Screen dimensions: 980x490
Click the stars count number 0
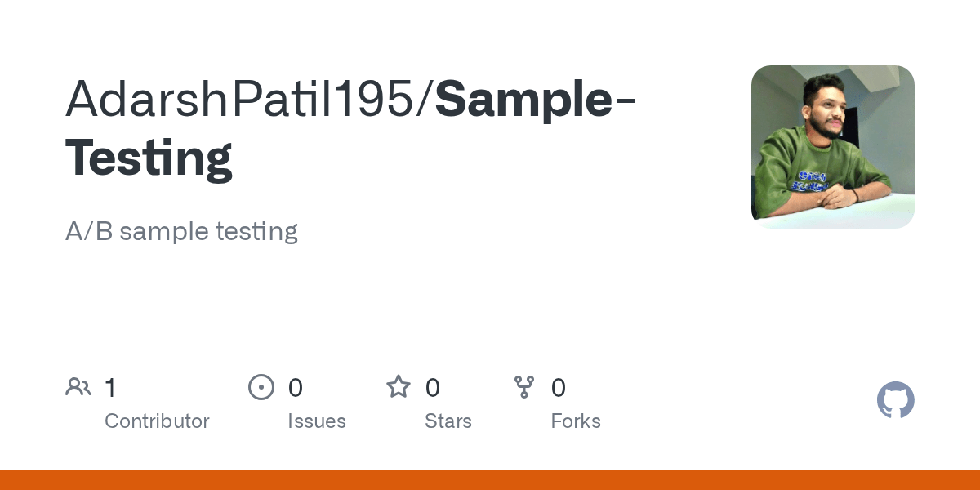[433, 387]
